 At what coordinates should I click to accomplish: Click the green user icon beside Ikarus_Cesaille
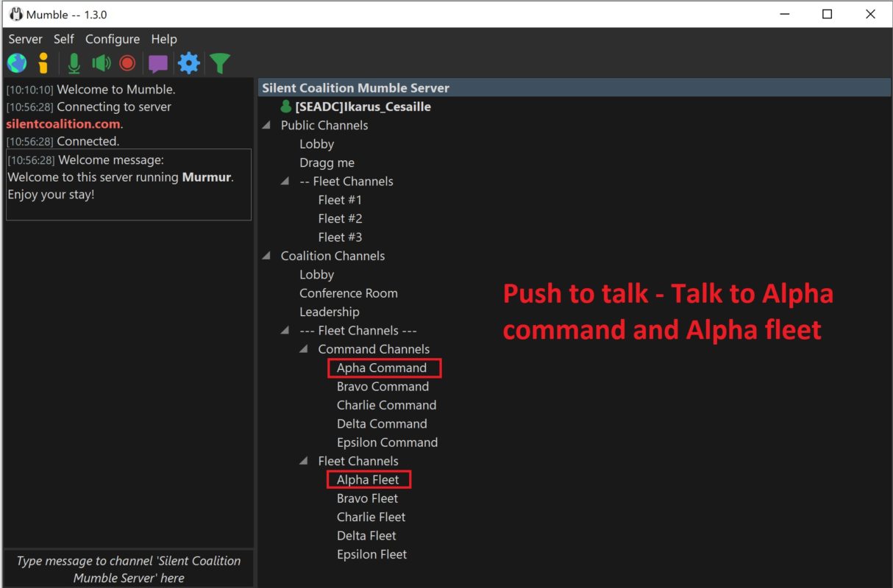[x=286, y=107]
